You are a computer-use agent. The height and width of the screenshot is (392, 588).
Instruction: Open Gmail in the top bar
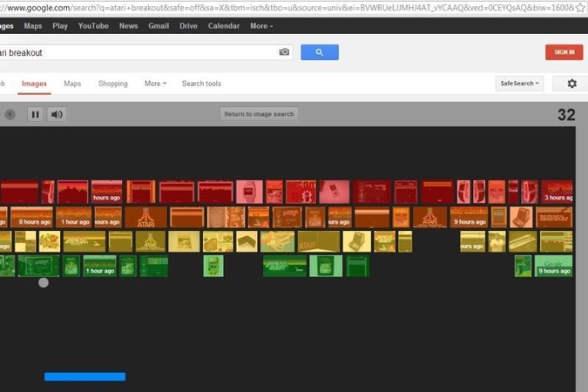159,26
